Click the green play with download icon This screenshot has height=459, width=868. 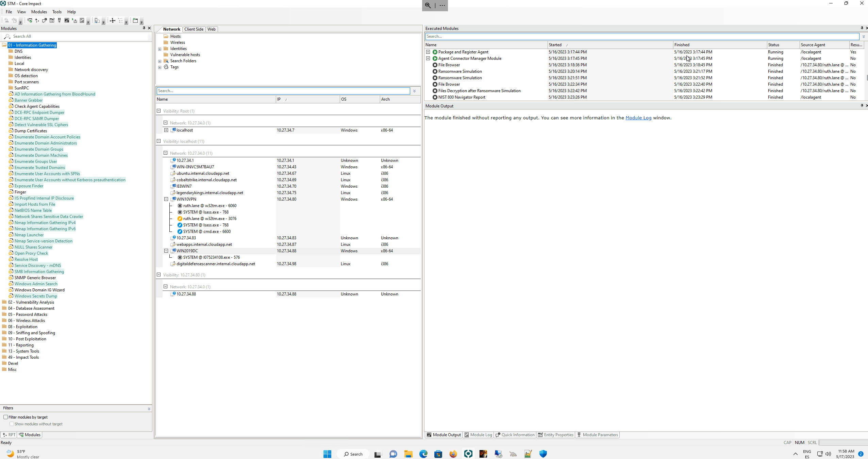[74, 20]
